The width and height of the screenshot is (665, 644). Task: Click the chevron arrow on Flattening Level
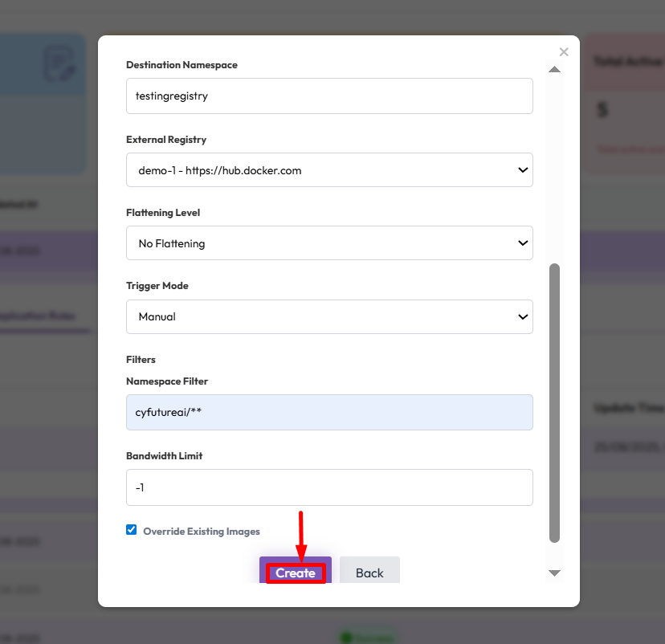tap(523, 243)
